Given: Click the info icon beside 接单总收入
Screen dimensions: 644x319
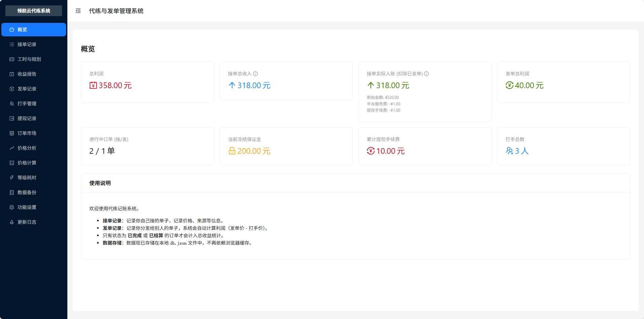Looking at the screenshot, I should point(255,74).
